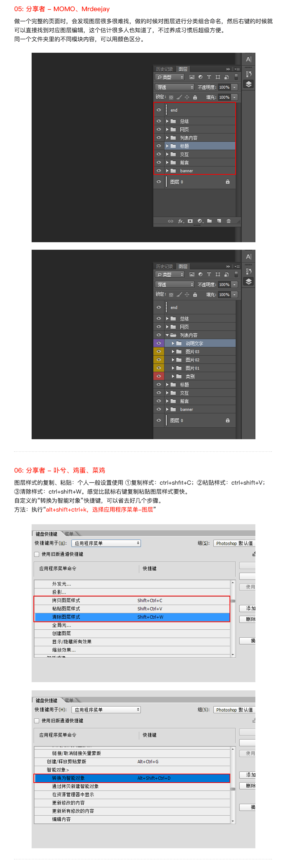Click 添加 button in dialog listing 转换为智能对象
The width and height of the screenshot is (287, 868).
click(x=247, y=775)
